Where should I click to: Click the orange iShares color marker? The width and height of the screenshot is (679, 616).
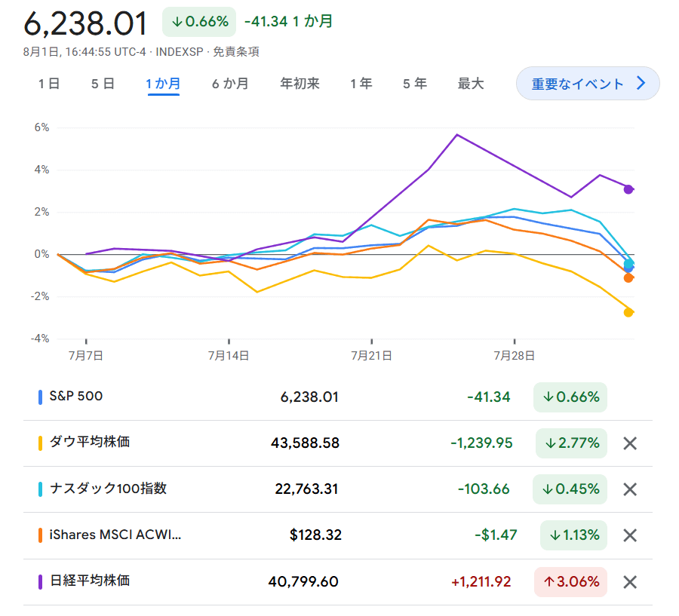click(40, 535)
